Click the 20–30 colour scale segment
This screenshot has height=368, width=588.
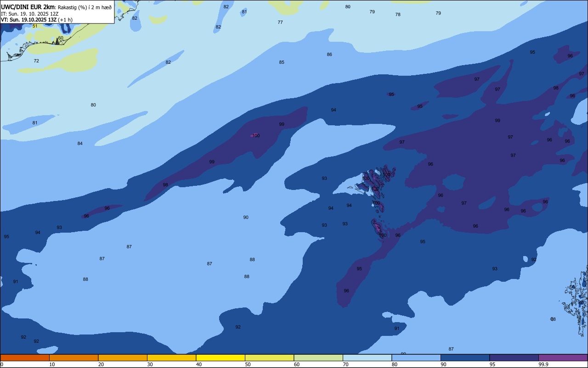(x=123, y=357)
